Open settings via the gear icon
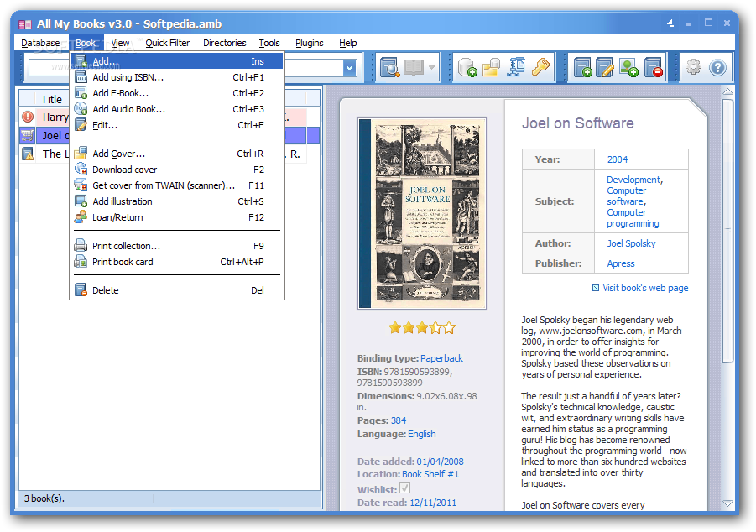Viewport: 756px width, 532px height. (x=693, y=67)
